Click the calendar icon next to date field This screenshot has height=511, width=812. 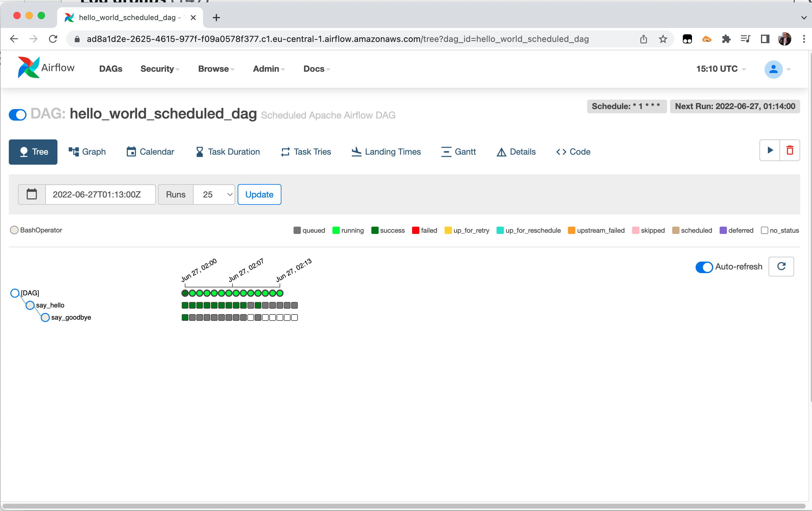32,194
